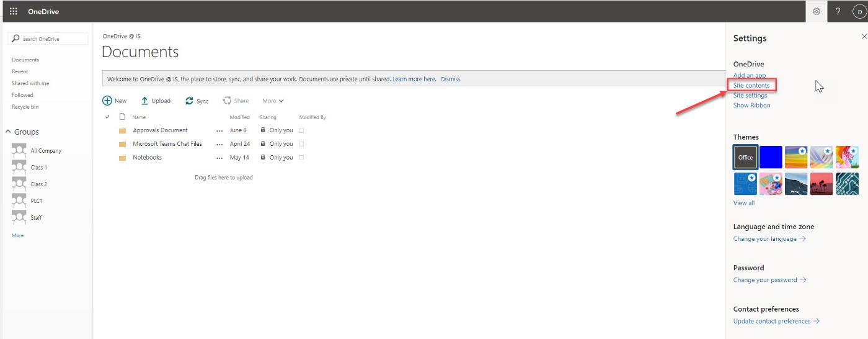Expand the More dropdown in toolbar

(x=273, y=101)
